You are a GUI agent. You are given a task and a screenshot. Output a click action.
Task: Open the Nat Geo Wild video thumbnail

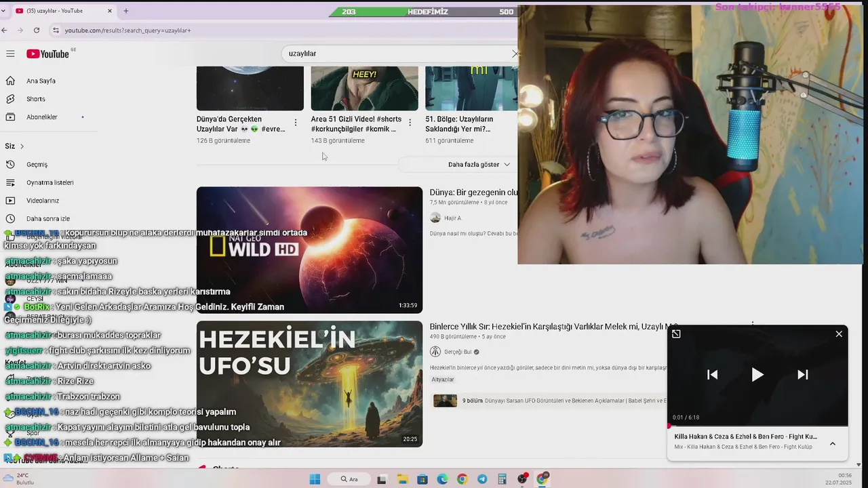pyautogui.click(x=309, y=250)
